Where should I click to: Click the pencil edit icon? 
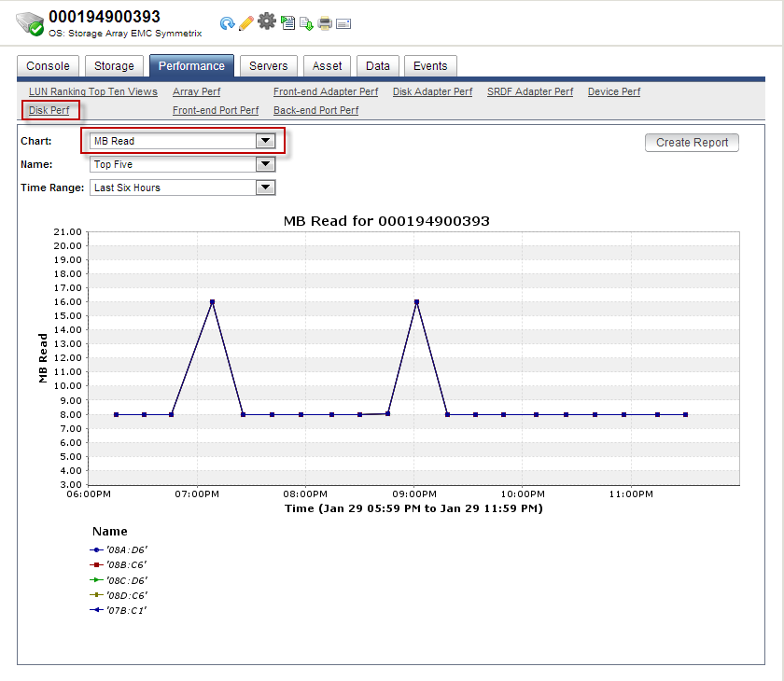click(246, 23)
